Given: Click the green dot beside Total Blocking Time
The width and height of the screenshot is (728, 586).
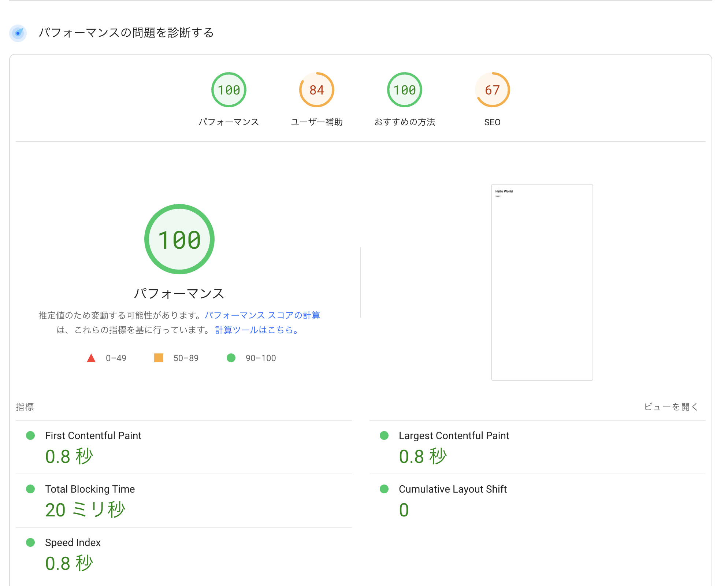Looking at the screenshot, I should [30, 489].
